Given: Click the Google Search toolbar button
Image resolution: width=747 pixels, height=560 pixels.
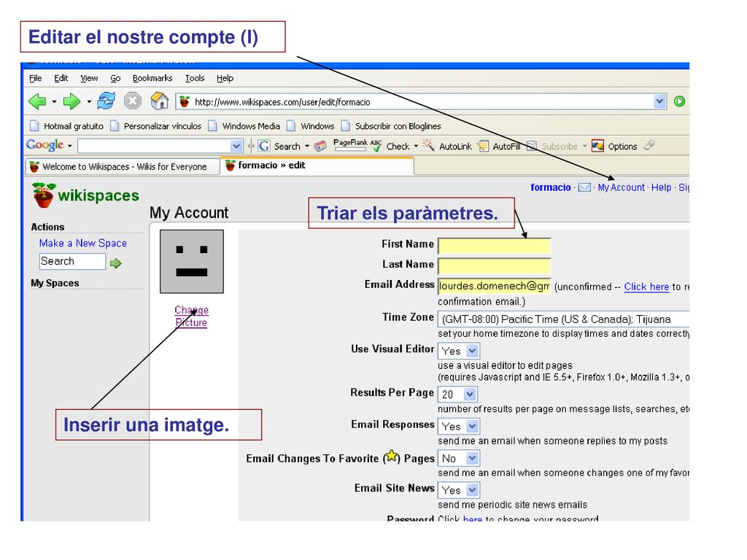Looking at the screenshot, I should [284, 146].
